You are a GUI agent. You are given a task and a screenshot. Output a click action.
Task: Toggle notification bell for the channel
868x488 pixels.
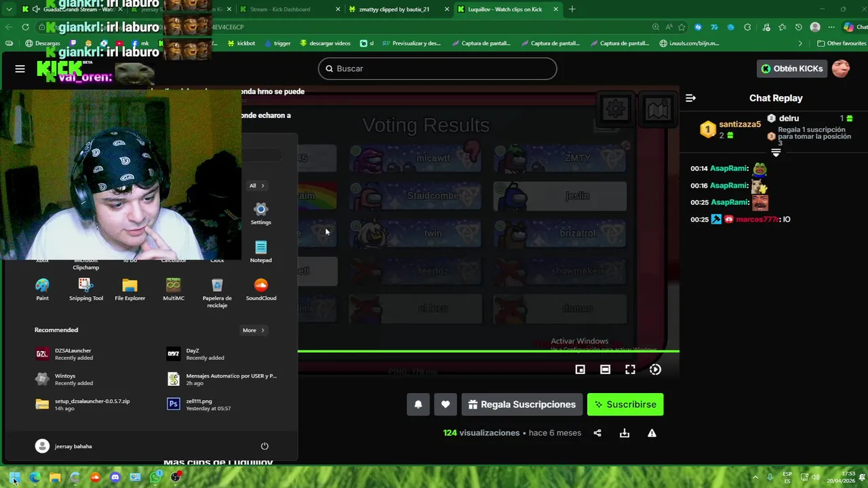pos(418,405)
